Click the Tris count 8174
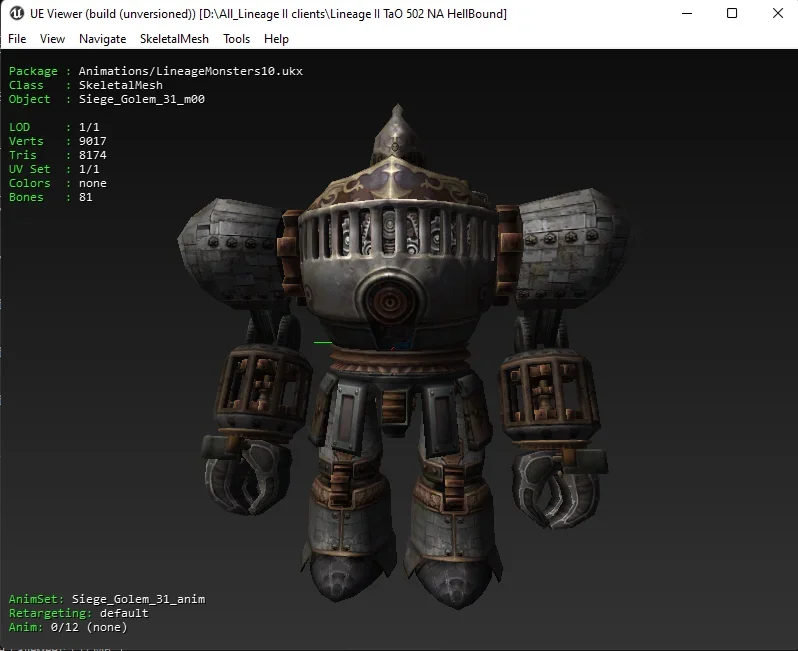798x651 pixels. click(x=93, y=155)
